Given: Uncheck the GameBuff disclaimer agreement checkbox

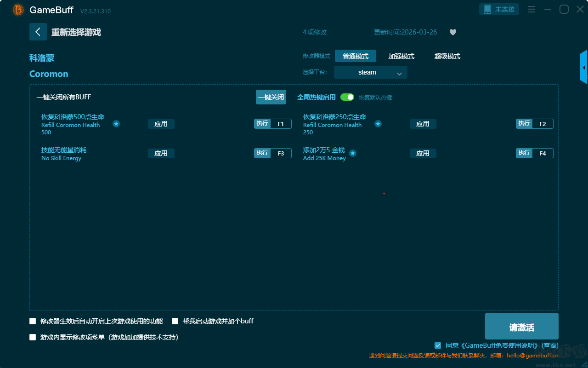Looking at the screenshot, I should 438,345.
